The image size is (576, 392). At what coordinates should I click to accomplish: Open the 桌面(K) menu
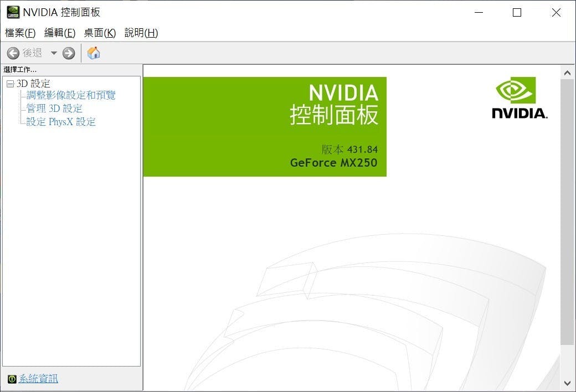pyautogui.click(x=100, y=33)
